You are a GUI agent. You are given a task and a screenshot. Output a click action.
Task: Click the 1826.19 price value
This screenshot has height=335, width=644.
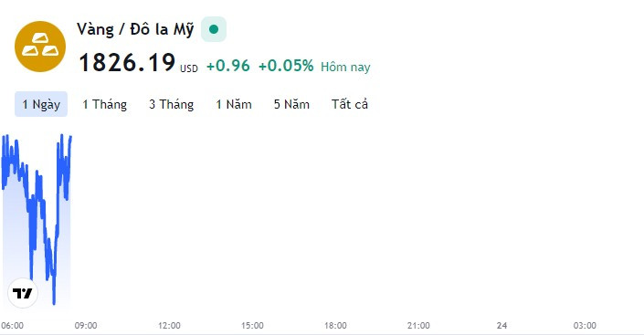127,63
